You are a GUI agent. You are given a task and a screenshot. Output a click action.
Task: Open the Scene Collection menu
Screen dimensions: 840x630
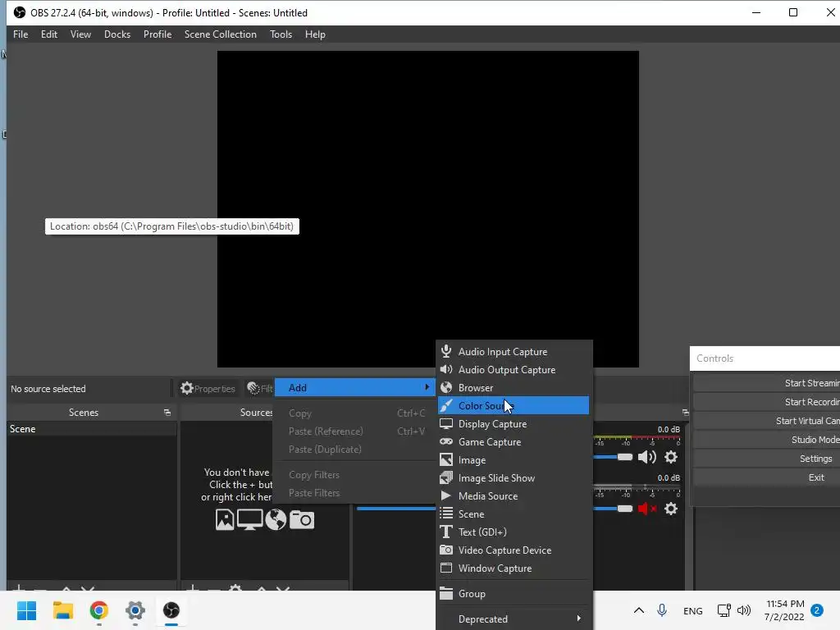tap(220, 34)
